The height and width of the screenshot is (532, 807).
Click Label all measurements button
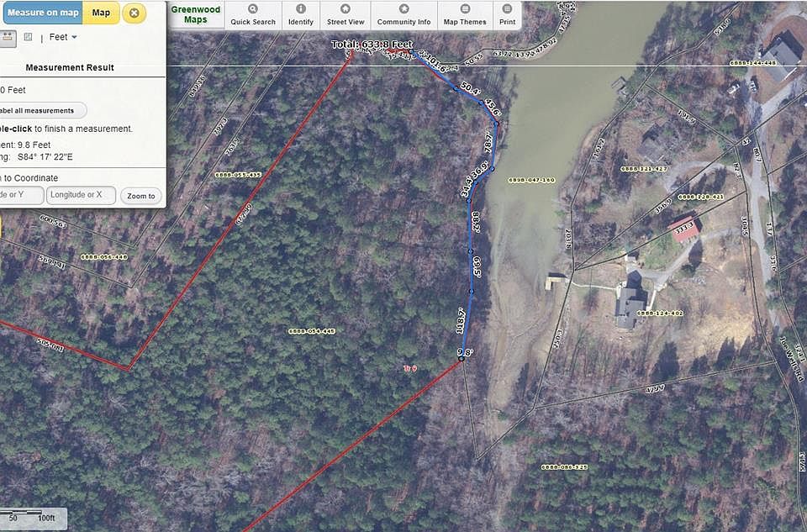pos(42,110)
